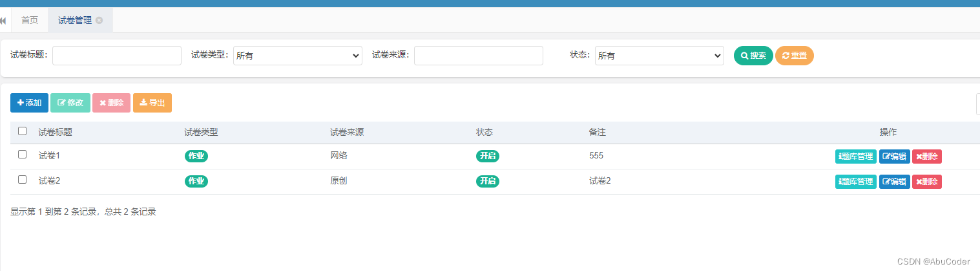Toggle the select-all checkbox in table header

(23, 131)
